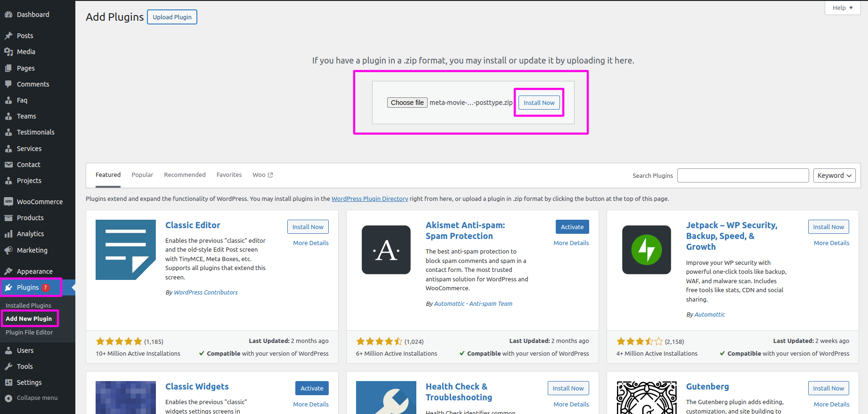Install Health Check & Troubleshooting plugin
Image resolution: width=868 pixels, height=414 pixels.
[x=568, y=388]
